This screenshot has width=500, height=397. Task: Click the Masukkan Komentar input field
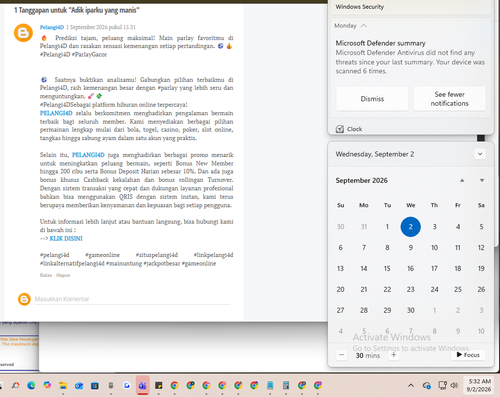coord(132,299)
